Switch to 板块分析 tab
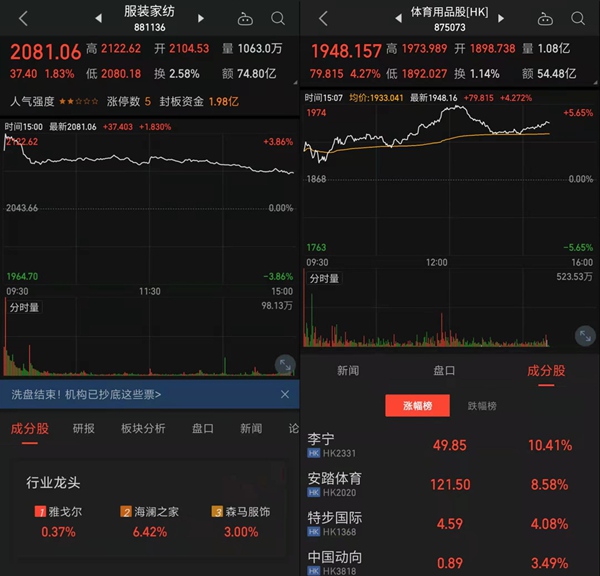 143,429
